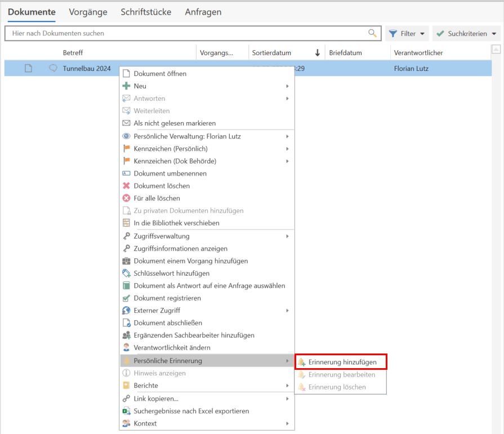Screen dimensions: 504x434
Task: Select Dokument umbenennen from the context menu
Action: tap(170, 173)
